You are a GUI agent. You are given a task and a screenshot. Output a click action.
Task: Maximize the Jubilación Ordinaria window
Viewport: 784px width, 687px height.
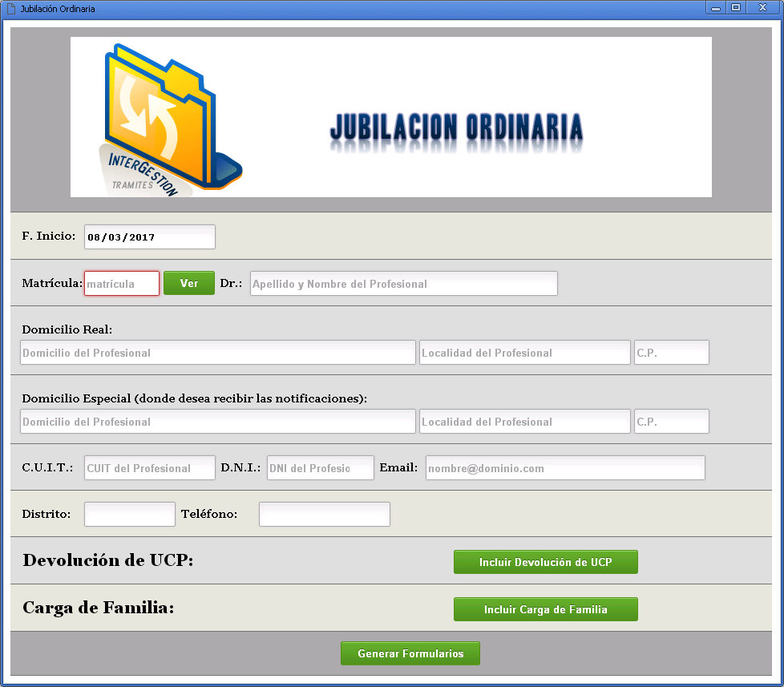(x=735, y=7)
